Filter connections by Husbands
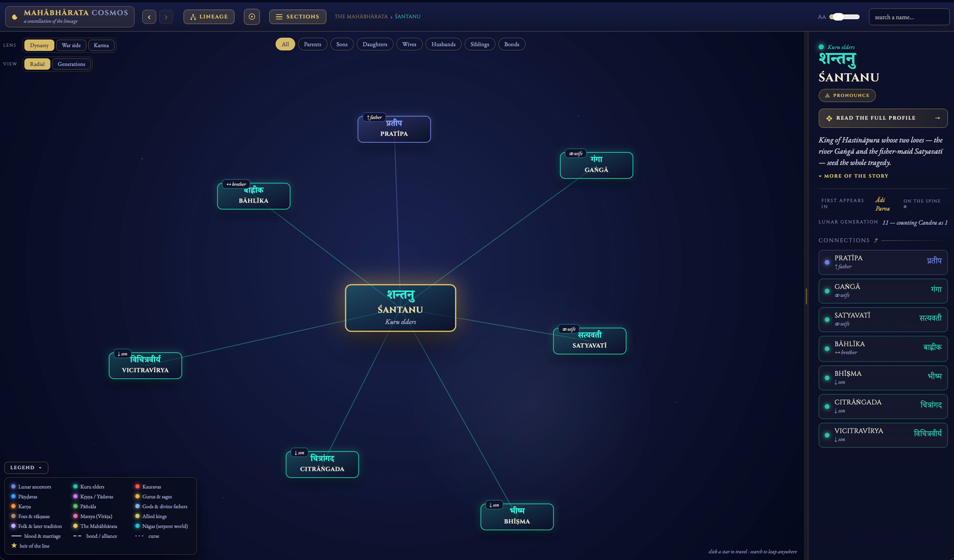 click(x=444, y=44)
